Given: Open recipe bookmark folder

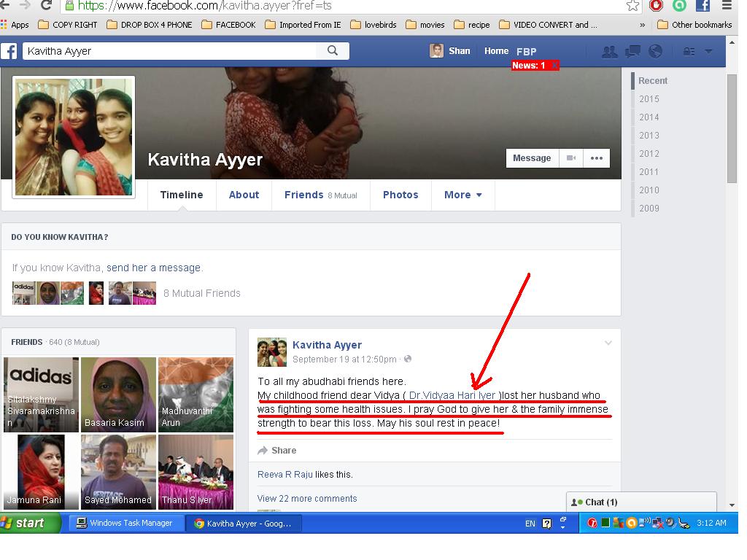Looking at the screenshot, I should coord(472,25).
